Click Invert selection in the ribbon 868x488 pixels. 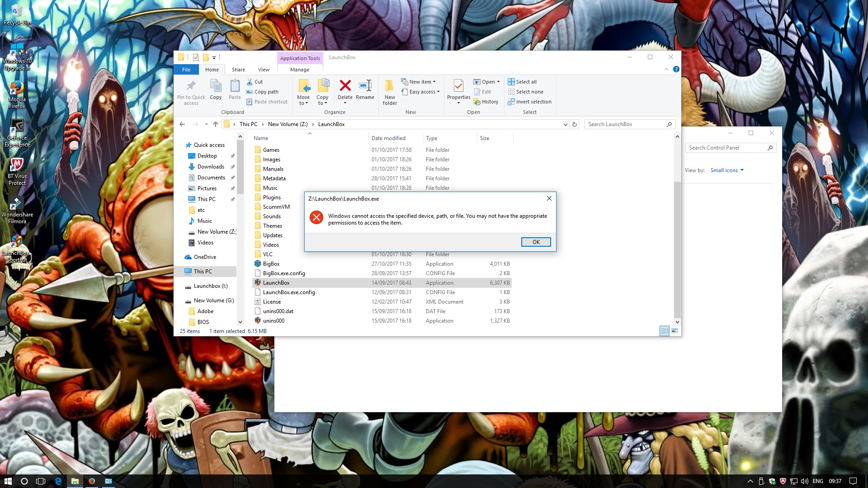coord(529,102)
